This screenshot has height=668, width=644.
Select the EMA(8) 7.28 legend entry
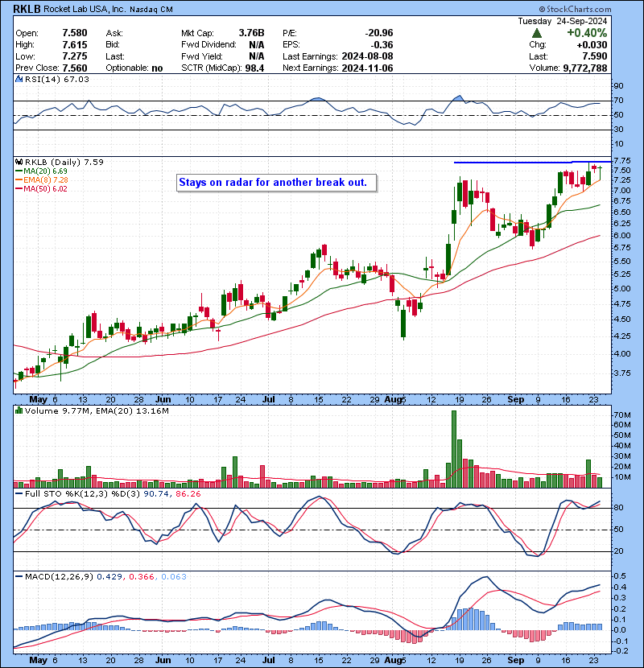pyautogui.click(x=42, y=179)
